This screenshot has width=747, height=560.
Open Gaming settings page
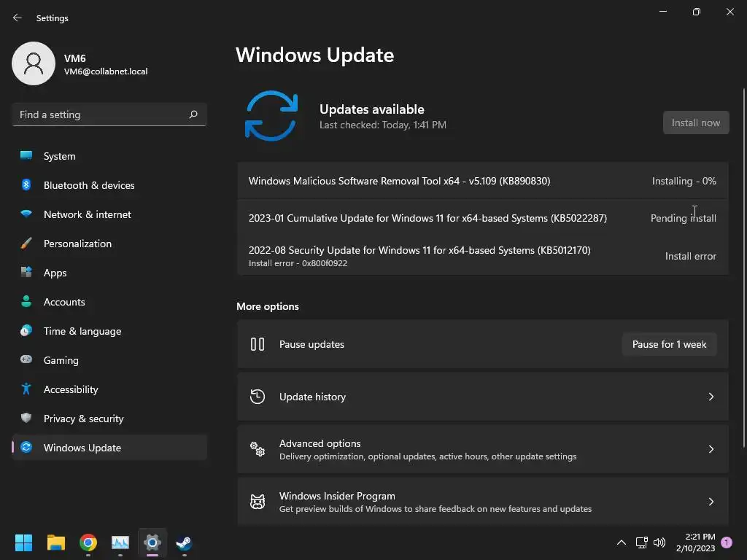(109, 360)
